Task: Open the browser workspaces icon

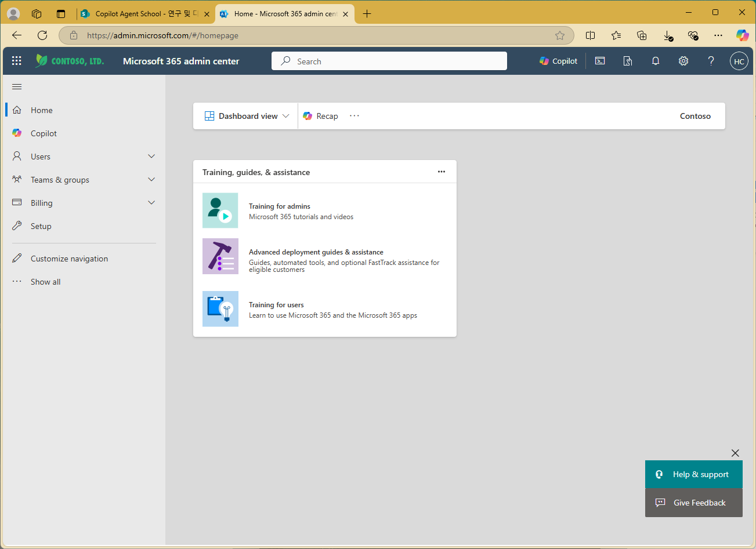Action: click(x=37, y=14)
